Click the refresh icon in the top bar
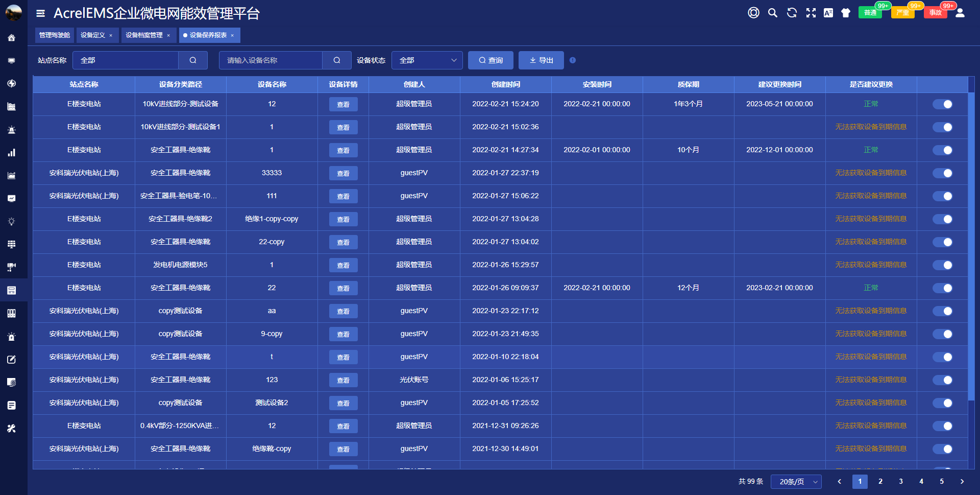The image size is (980, 495). click(792, 13)
